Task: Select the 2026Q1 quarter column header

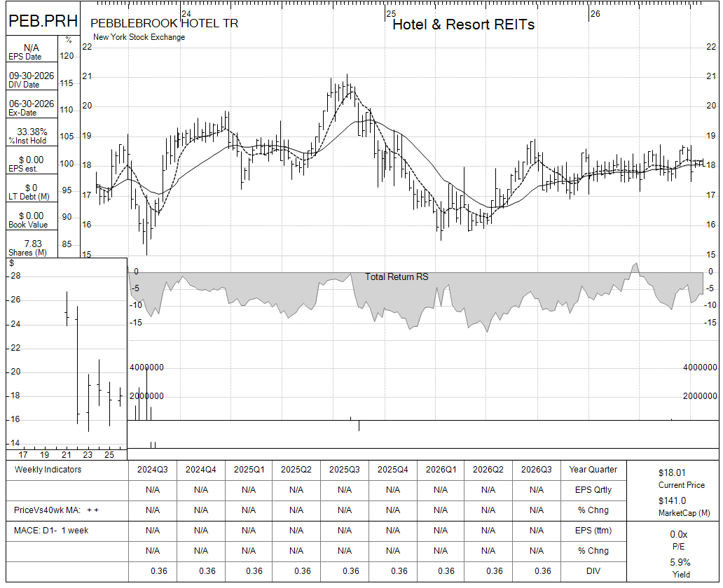Action: pos(441,470)
